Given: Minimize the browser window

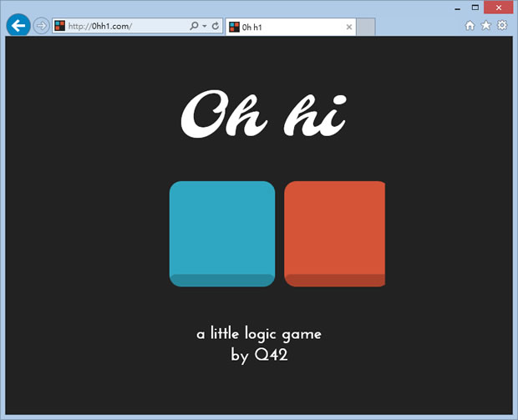Looking at the screenshot, I should [x=458, y=8].
